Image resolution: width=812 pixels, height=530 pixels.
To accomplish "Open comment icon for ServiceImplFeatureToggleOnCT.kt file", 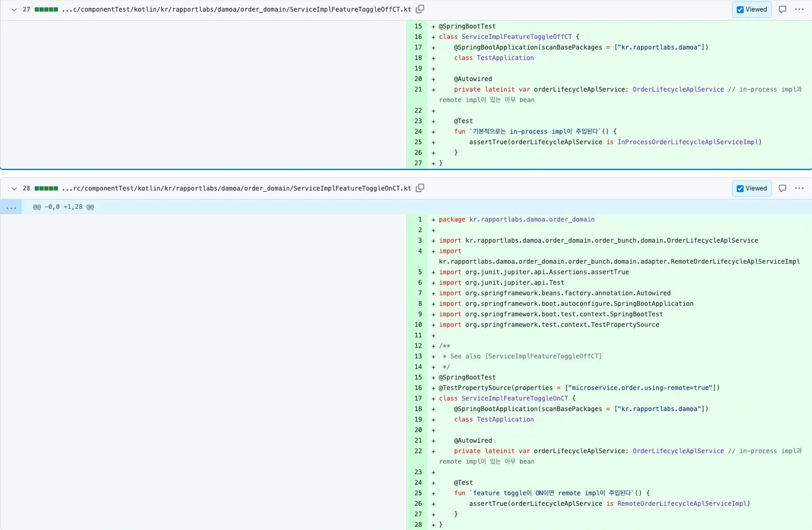I will pyautogui.click(x=783, y=188).
